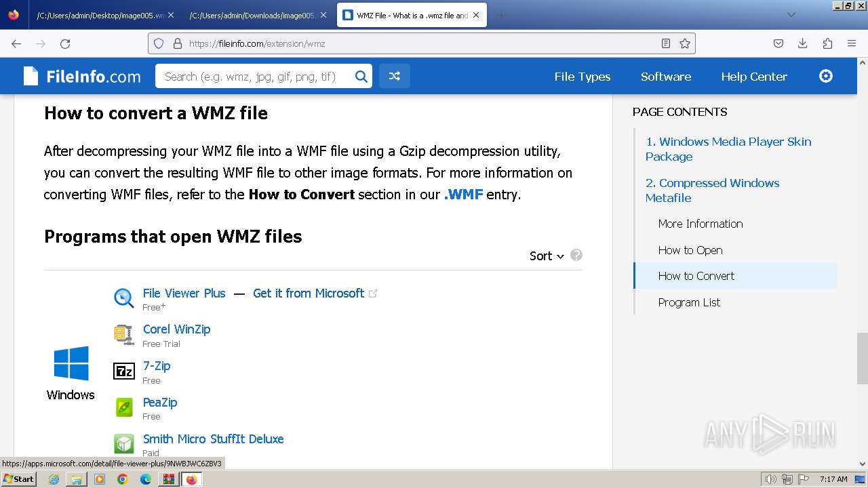Image resolution: width=868 pixels, height=488 pixels.
Task: Click the taskbar clock 7:17 AM
Action: coord(833,479)
